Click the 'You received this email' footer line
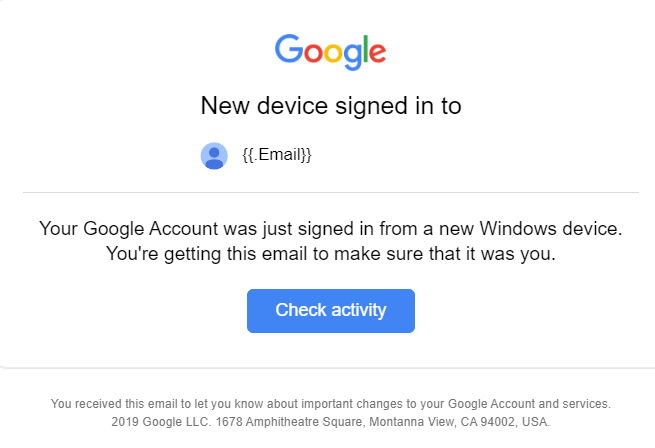This screenshot has height=448, width=655. (330, 404)
